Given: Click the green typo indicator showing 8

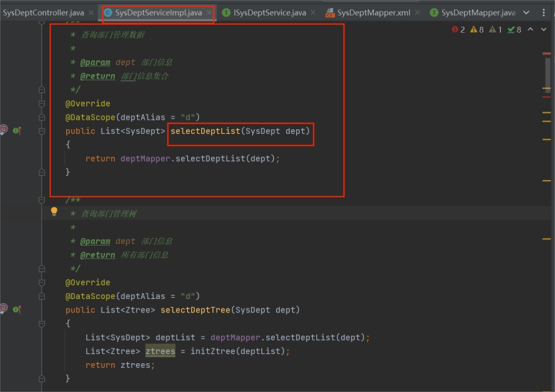Looking at the screenshot, I should pyautogui.click(x=514, y=29).
